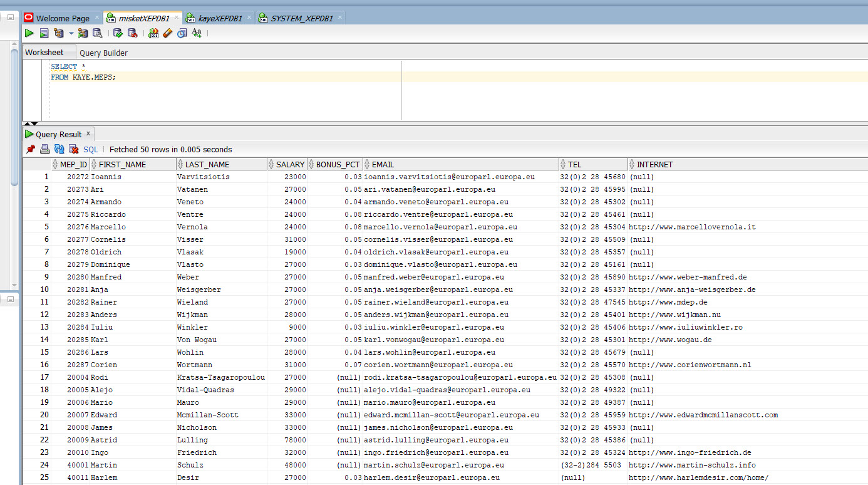Click the To Upper/Lower/InitCap icon

(x=197, y=33)
